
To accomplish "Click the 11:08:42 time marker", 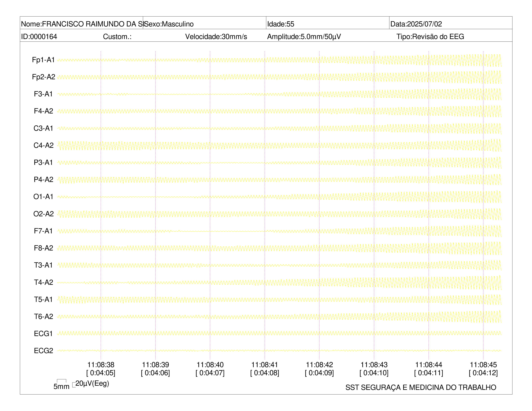I will coord(319,365).
